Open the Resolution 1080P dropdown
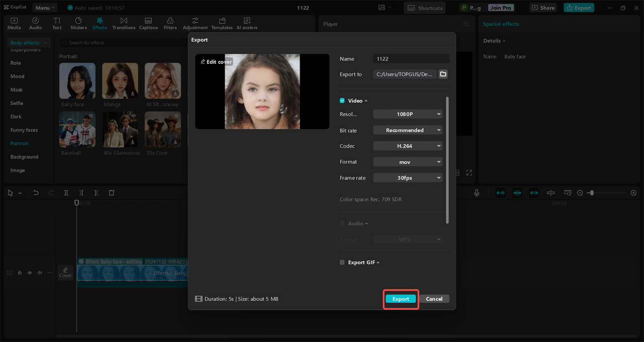The width and height of the screenshot is (644, 342). [x=408, y=114]
